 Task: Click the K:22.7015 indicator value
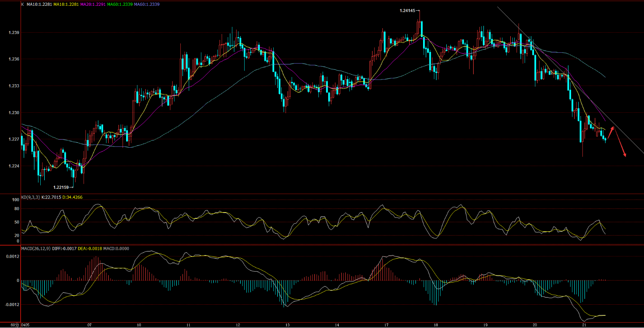pos(51,197)
